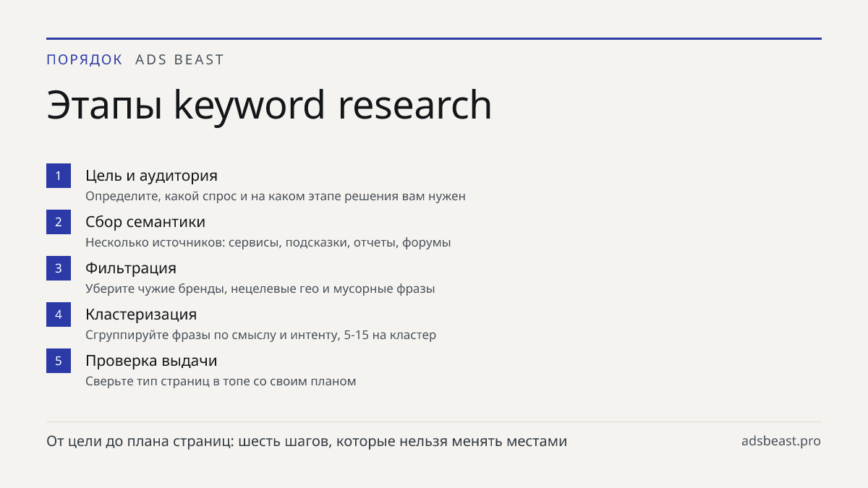Click the footer text 'От цели до плана страниц'
This screenshot has width=868, height=488.
(x=140, y=441)
